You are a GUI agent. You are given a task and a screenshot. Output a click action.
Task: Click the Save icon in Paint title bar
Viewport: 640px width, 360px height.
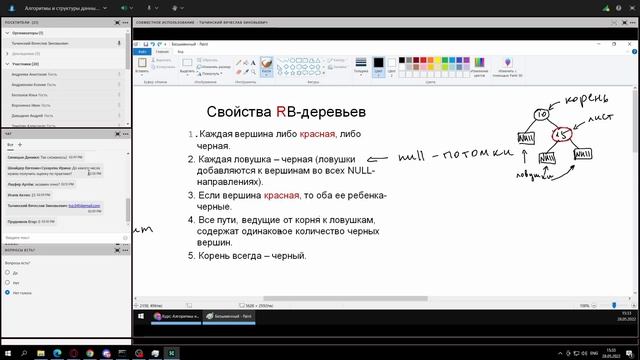tap(145, 44)
